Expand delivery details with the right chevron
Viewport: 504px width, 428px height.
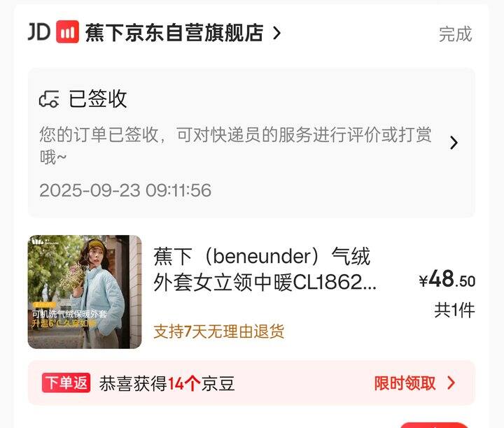[454, 143]
